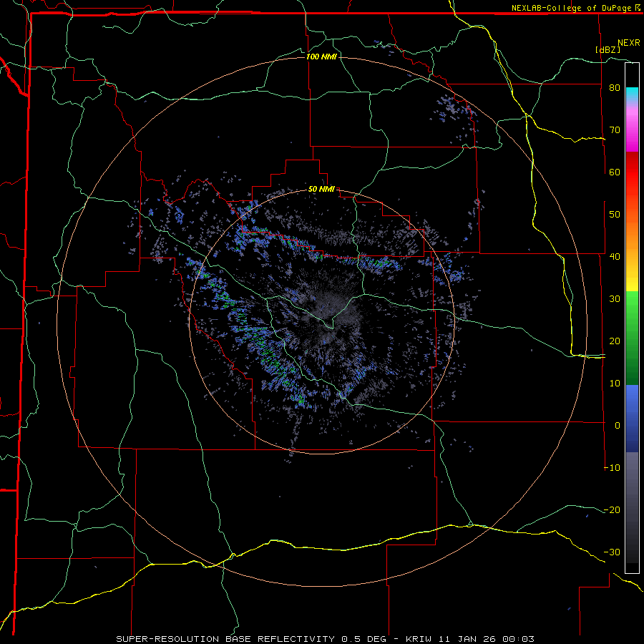Click the 80 value on the dBZ scale
Viewport: 644px width, 644px height.
pyautogui.click(x=615, y=88)
